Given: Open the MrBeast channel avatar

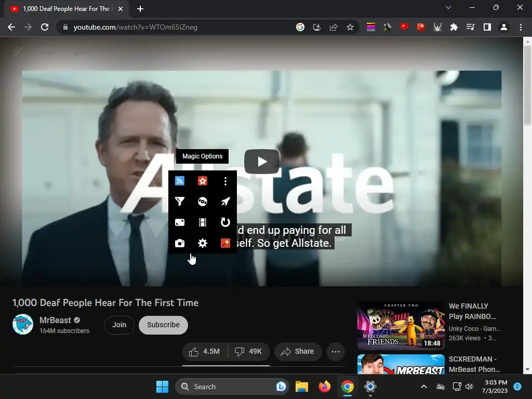Looking at the screenshot, I should 23,324.
